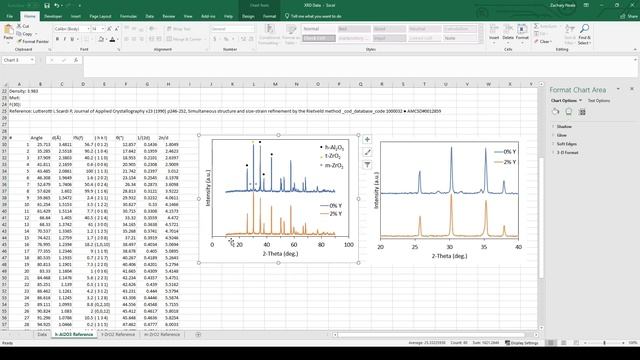Image resolution: width=640 pixels, height=360 pixels.
Task: Open Effects pentagon icon in Format pane
Action: (x=569, y=111)
